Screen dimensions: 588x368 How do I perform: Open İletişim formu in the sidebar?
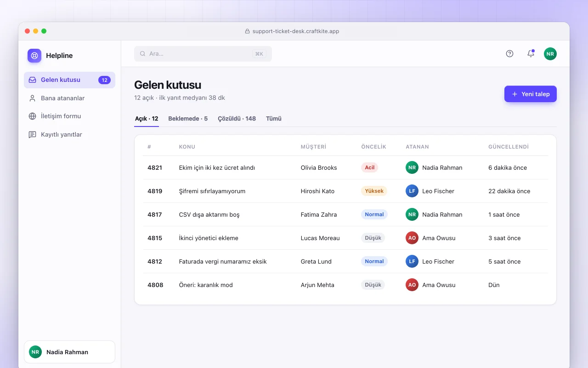click(x=69, y=116)
